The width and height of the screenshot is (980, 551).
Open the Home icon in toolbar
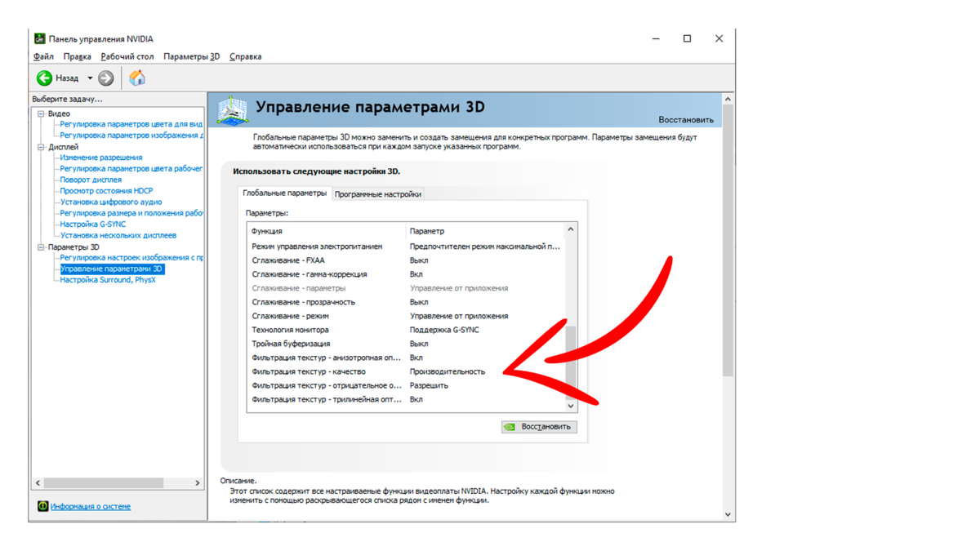pyautogui.click(x=137, y=78)
